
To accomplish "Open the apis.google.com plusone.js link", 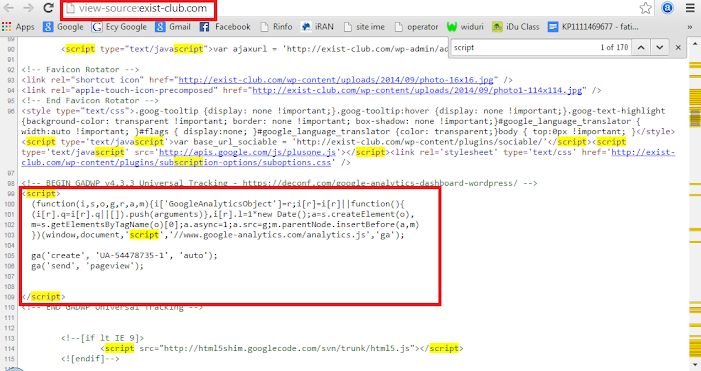I will click(247, 152).
